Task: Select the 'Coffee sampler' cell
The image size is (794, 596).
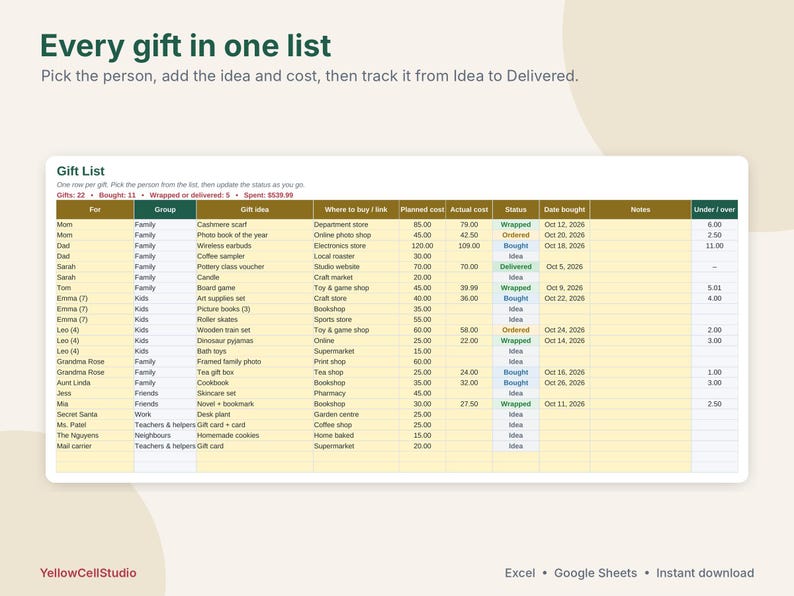Action: [x=255, y=256]
